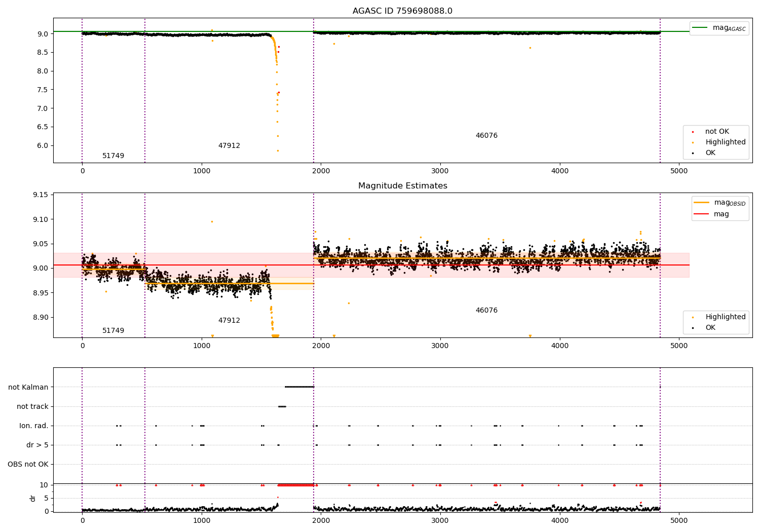The image size is (760, 532).
Task: Click the not Kalman flag marker bar
Action: 299,387
